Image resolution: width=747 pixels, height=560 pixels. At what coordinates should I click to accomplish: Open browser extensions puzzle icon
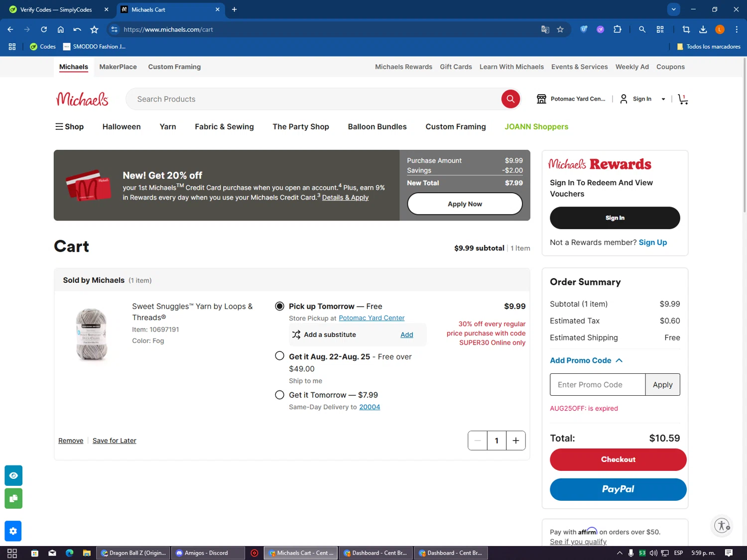[x=618, y=29]
